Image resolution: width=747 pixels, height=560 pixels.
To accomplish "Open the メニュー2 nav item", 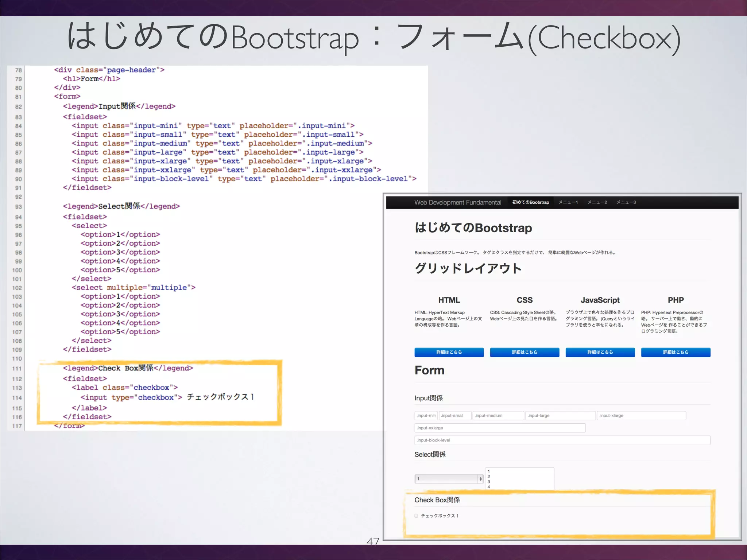I will point(597,202).
